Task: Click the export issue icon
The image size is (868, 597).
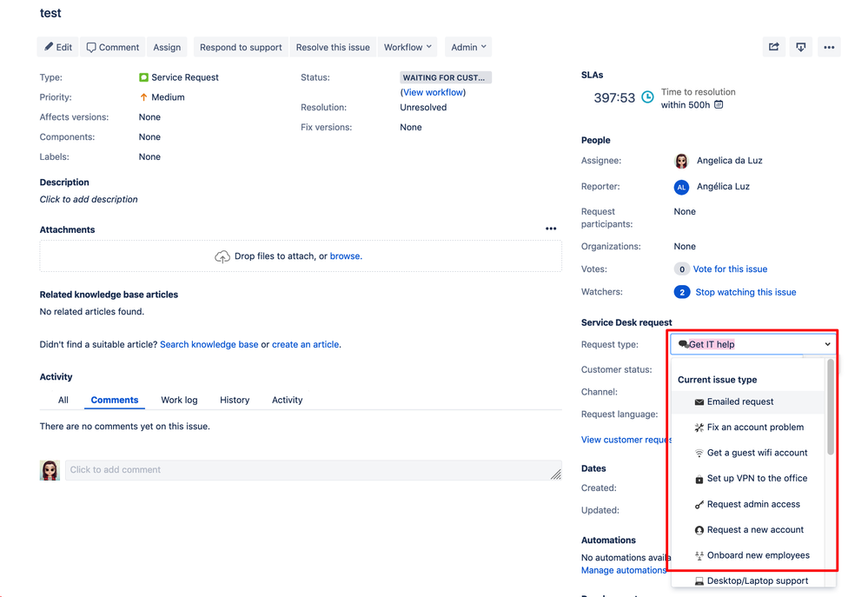Action: [801, 47]
